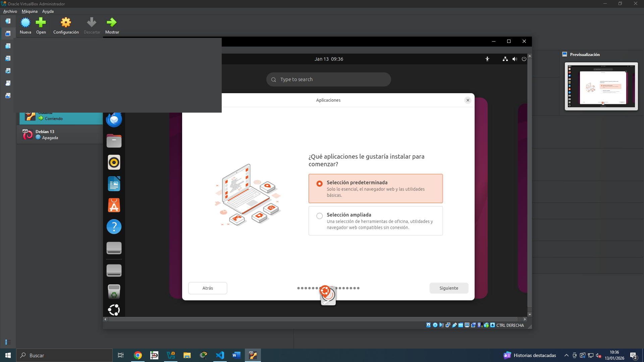Viewport: 644px width, 362px height.
Task: Expand hidden system tray icons chevron
Action: [x=567, y=355]
